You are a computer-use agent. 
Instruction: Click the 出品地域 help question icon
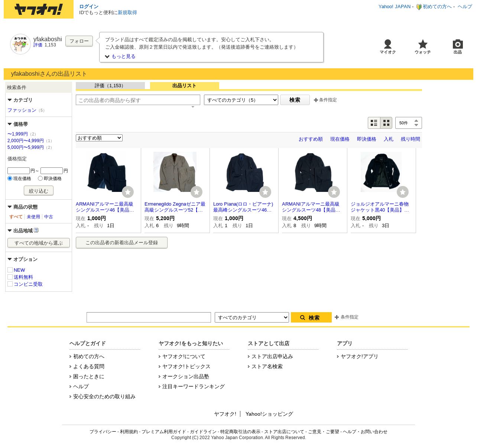point(36,230)
